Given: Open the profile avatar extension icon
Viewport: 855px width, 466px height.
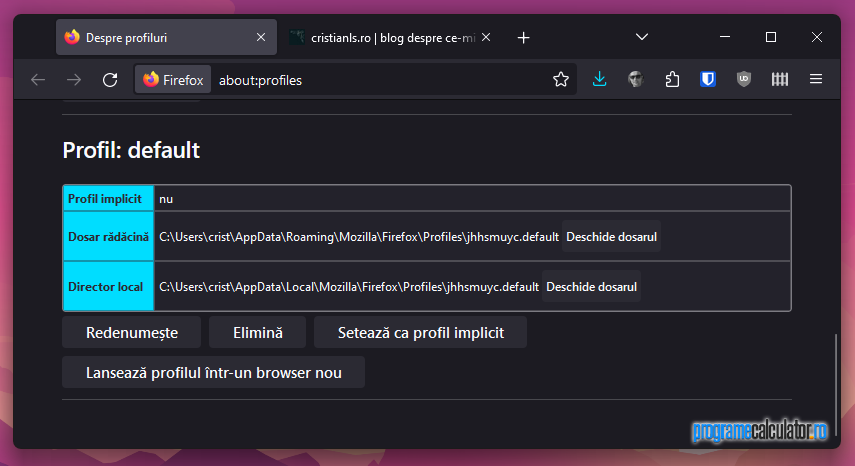Looking at the screenshot, I should pos(635,79).
